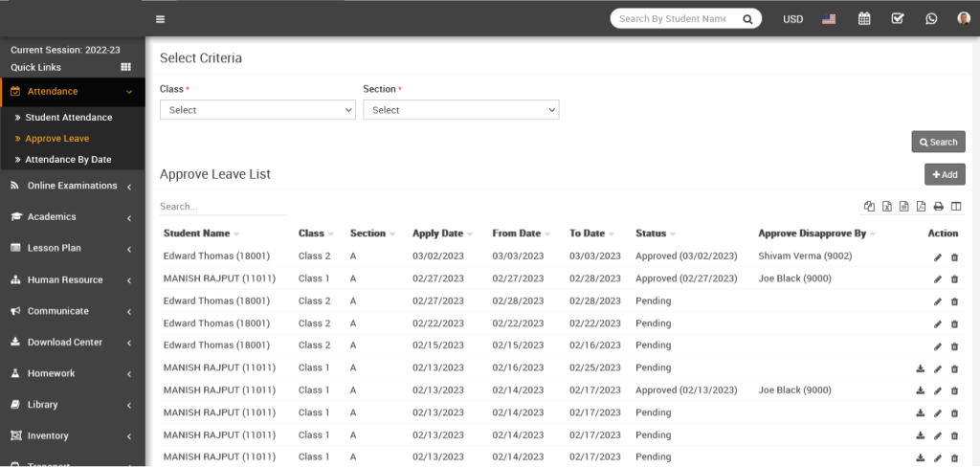Click the copy table icon
This screenshot has height=467, width=980.
click(x=869, y=207)
